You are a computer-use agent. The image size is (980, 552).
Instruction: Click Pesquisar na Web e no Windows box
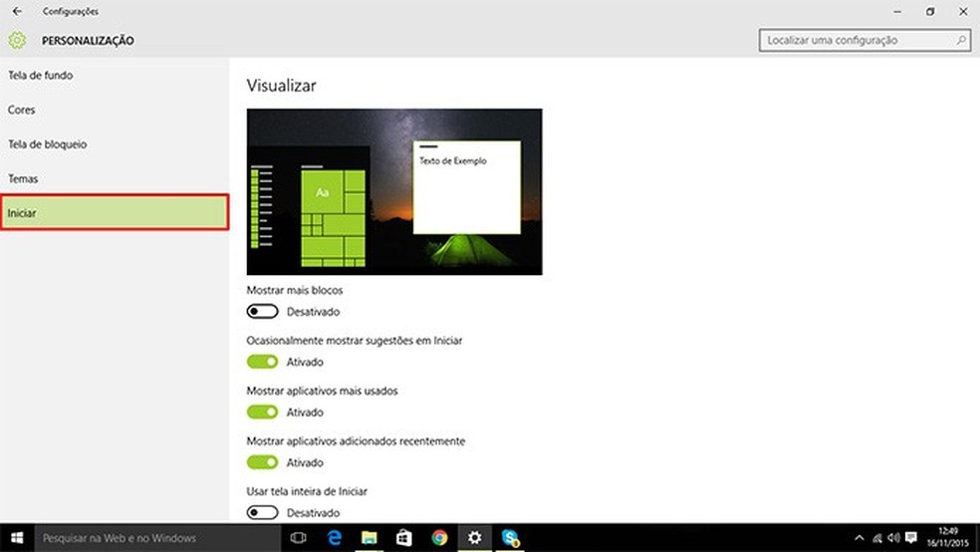[x=157, y=538]
